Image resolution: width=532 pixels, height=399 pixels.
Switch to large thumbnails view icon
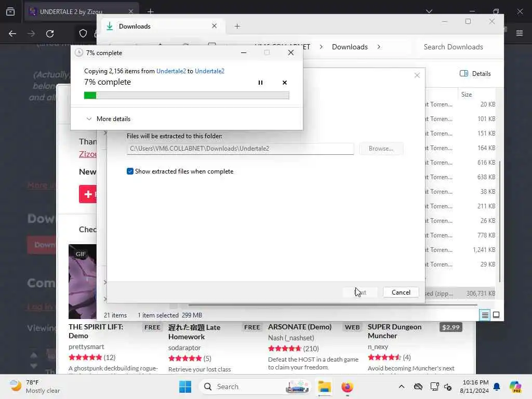tap(496, 315)
